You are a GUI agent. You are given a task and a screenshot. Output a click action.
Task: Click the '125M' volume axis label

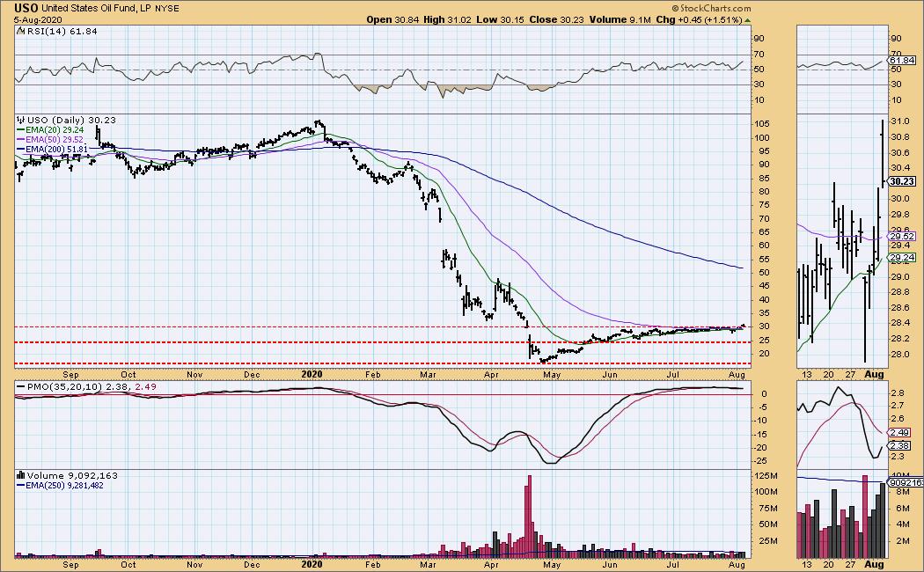[766, 476]
